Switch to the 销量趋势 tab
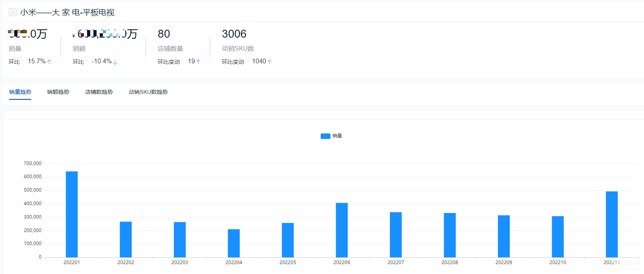 [20, 92]
